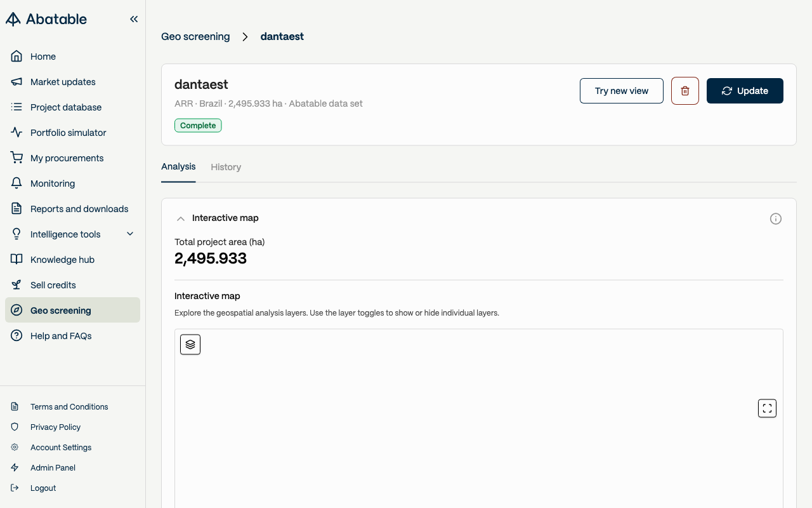Show Interactive map info tooltip icon
The height and width of the screenshot is (508, 812).
coord(775,218)
